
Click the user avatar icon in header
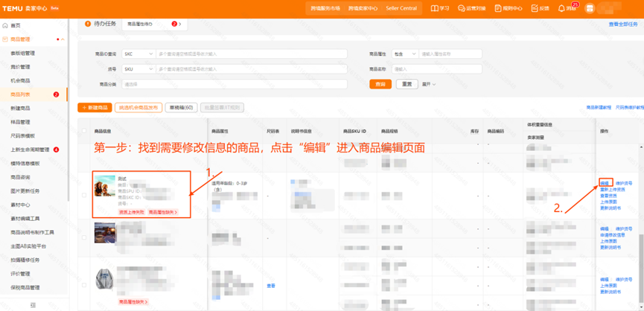[590, 8]
